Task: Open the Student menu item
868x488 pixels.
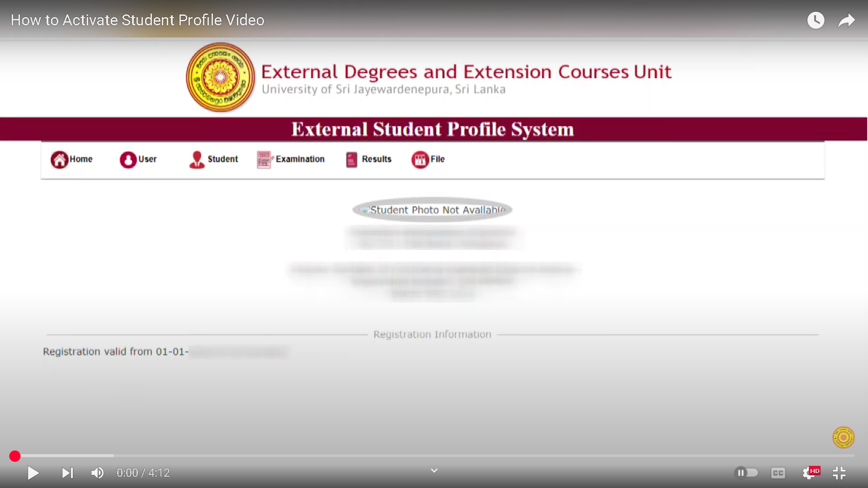Action: click(213, 160)
